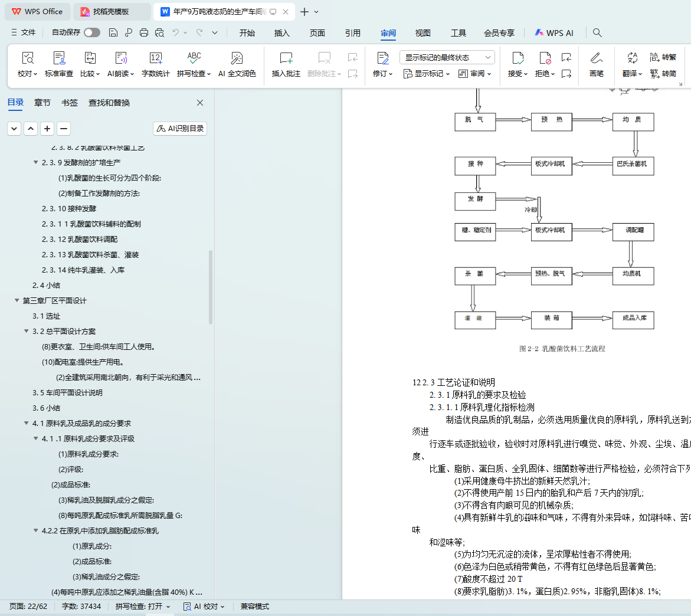Click the undo arrow icon

pyautogui.click(x=176, y=32)
